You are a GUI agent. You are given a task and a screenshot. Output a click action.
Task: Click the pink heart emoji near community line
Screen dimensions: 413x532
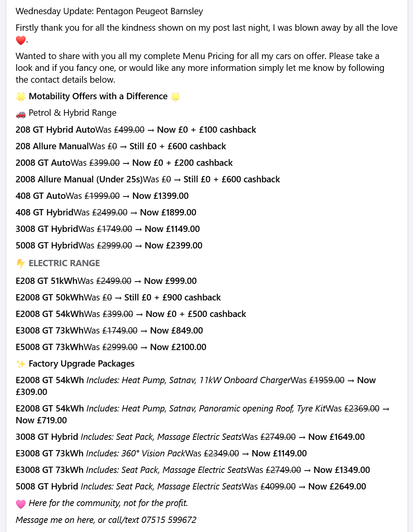coord(20,504)
